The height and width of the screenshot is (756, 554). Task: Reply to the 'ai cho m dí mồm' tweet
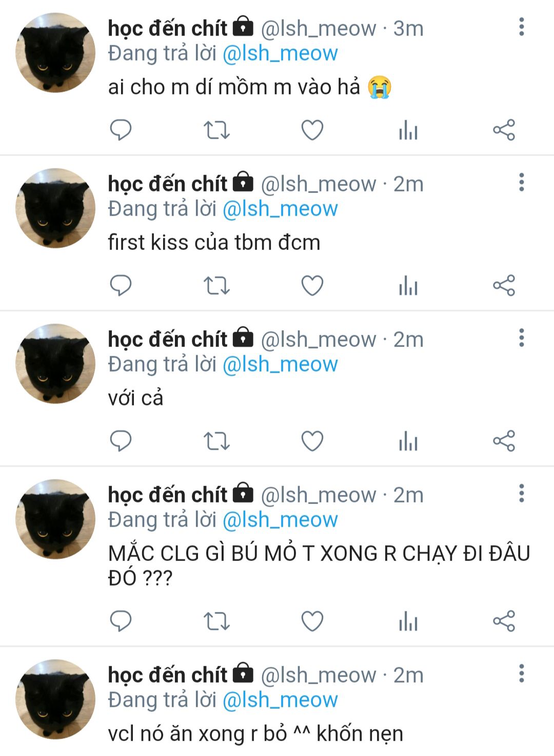tap(121, 130)
